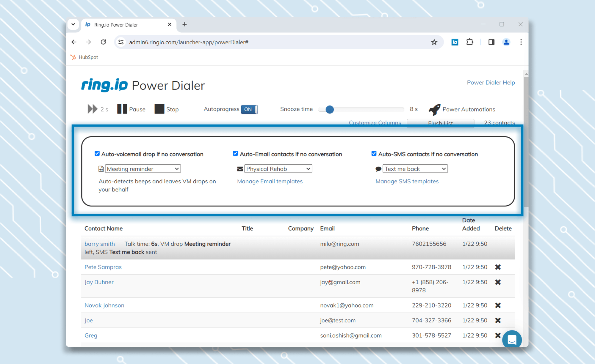Screen dimensions: 595x364
Task: Delete the Greg contact row
Action: 498,335
